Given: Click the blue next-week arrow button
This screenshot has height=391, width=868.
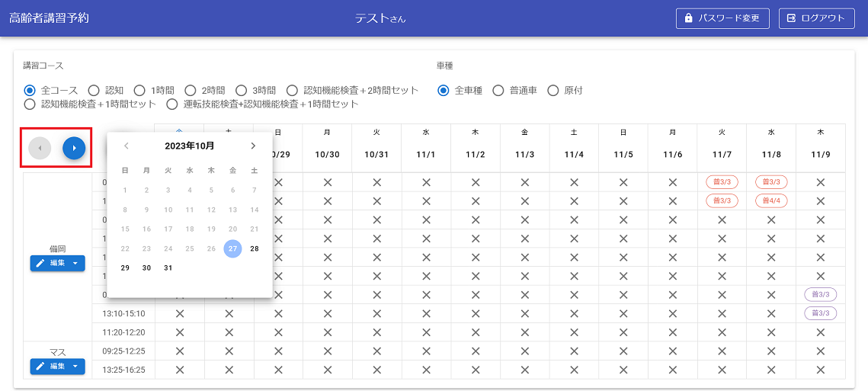Looking at the screenshot, I should [74, 148].
